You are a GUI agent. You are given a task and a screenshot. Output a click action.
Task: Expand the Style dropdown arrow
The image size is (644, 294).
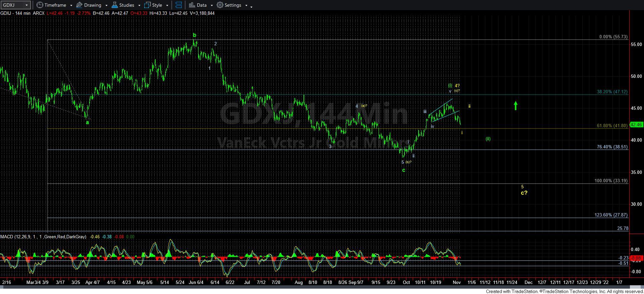[167, 5]
